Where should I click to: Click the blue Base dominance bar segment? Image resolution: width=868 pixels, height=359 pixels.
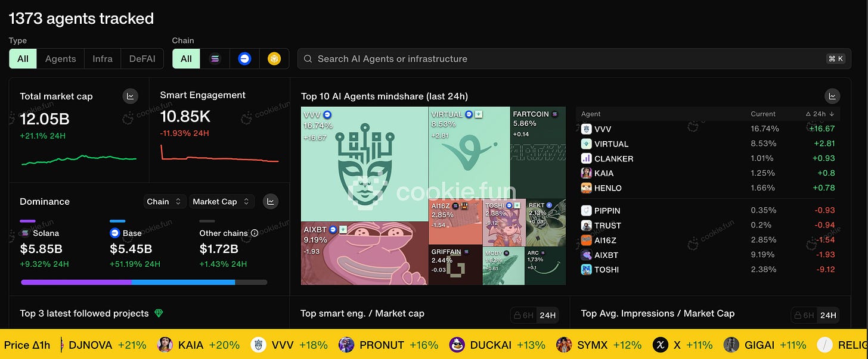183,282
